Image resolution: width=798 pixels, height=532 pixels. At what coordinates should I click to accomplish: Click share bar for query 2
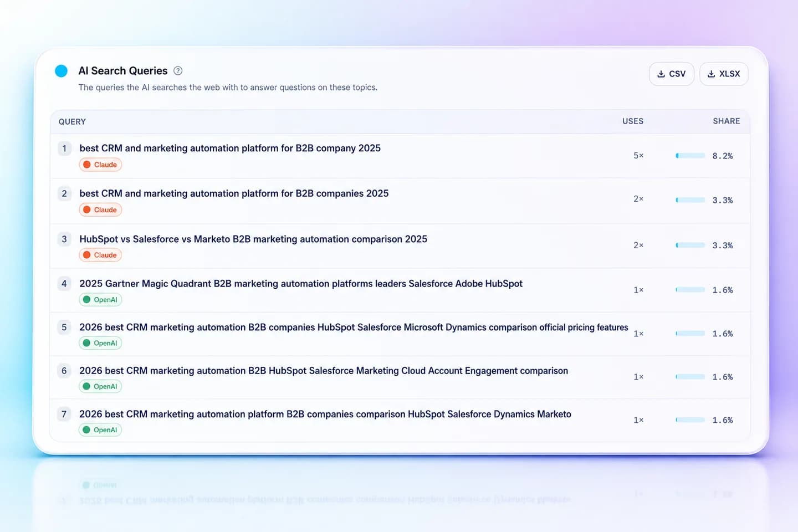690,200
